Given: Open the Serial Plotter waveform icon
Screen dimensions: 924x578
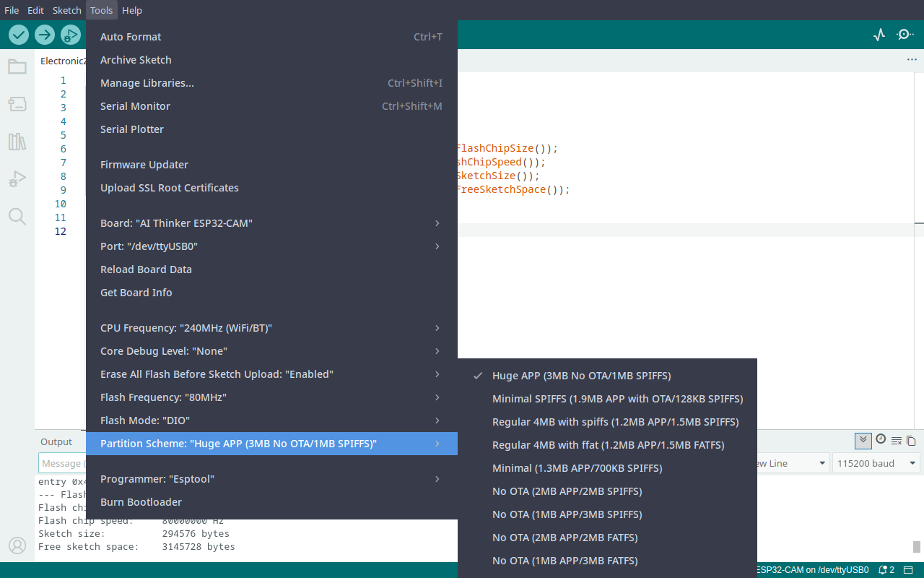Looking at the screenshot, I should [879, 34].
